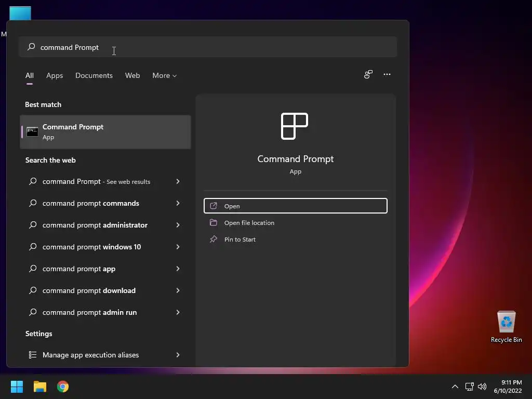Click the volume speaker icon in the tray

point(482,387)
